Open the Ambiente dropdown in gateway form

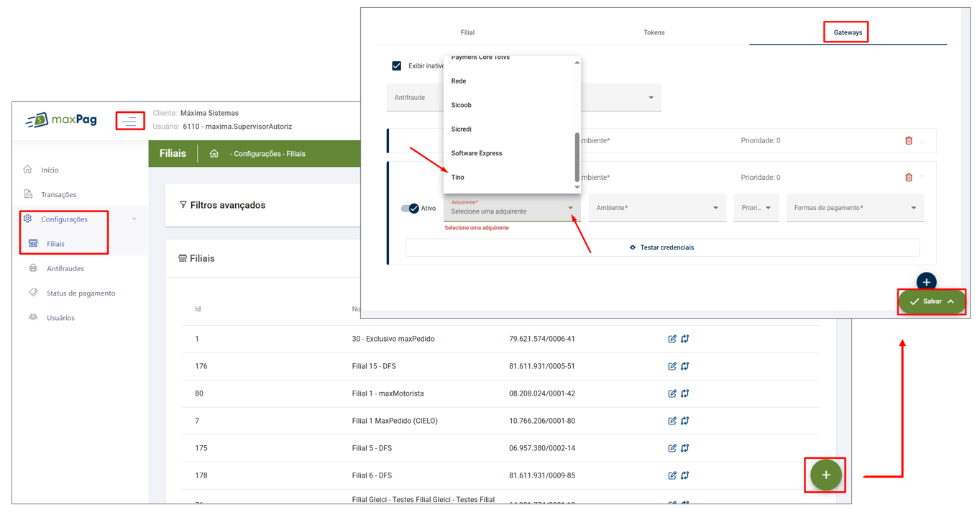(656, 208)
